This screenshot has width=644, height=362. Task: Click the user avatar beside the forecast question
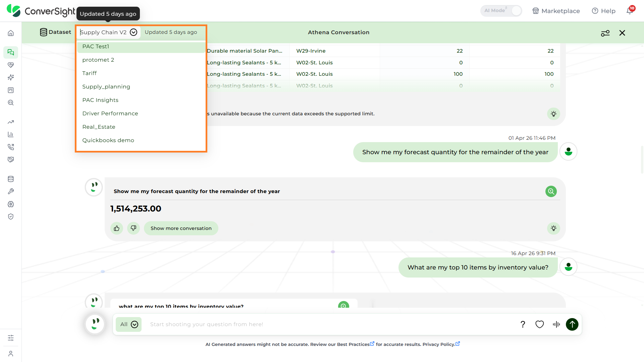[569, 152]
